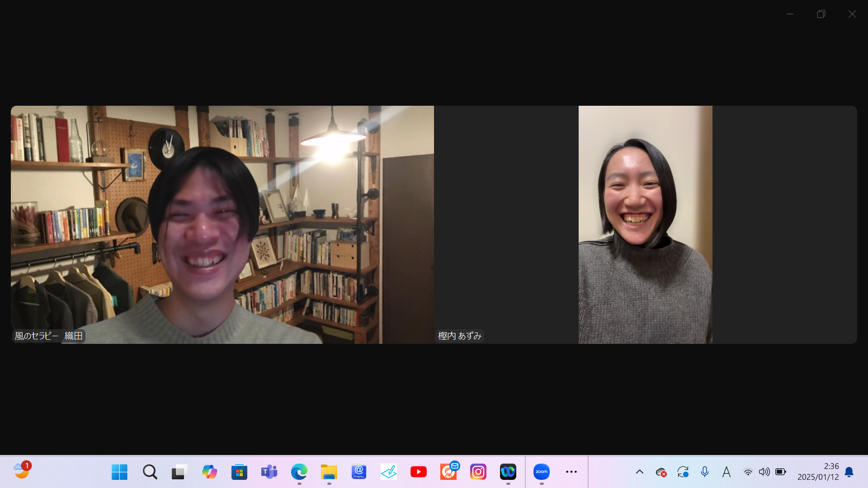Viewport: 868px width, 488px height.
Task: Click the microphone tray icon
Action: 704,472
